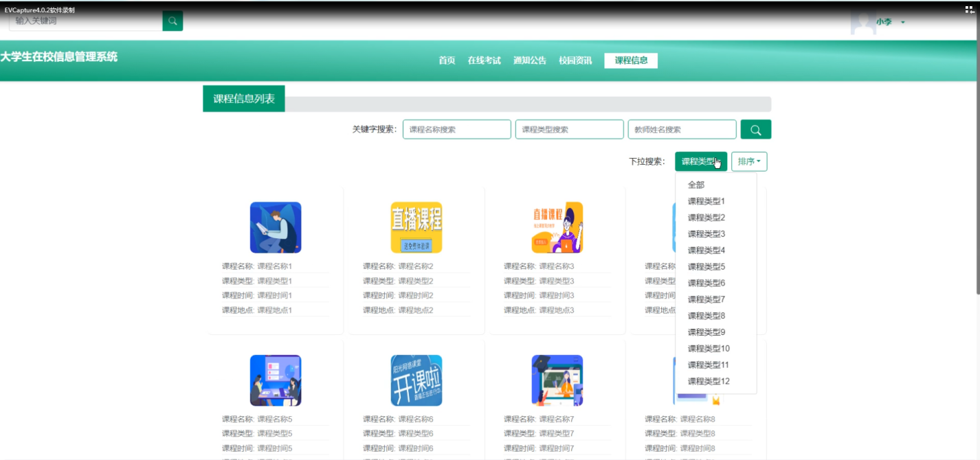Image resolution: width=980 pixels, height=460 pixels.
Task: Click the 课程名称2 value text
Action: coord(416,266)
